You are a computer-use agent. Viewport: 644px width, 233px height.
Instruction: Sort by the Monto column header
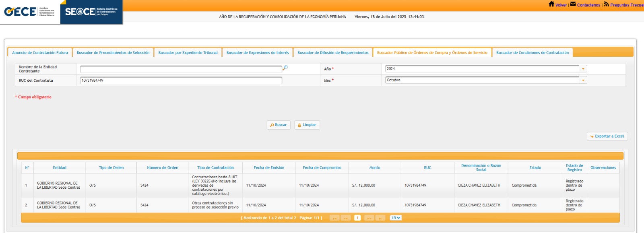click(x=374, y=168)
